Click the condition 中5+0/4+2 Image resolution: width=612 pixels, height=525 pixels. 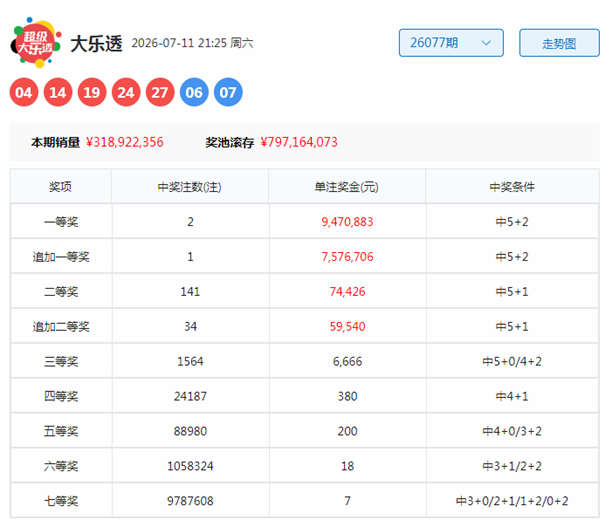(x=512, y=361)
